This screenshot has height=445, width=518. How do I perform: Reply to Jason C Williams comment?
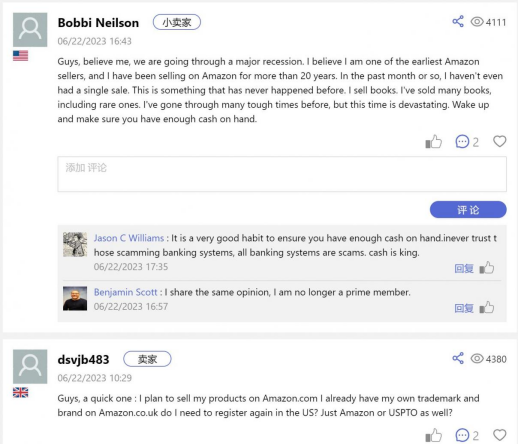(464, 268)
